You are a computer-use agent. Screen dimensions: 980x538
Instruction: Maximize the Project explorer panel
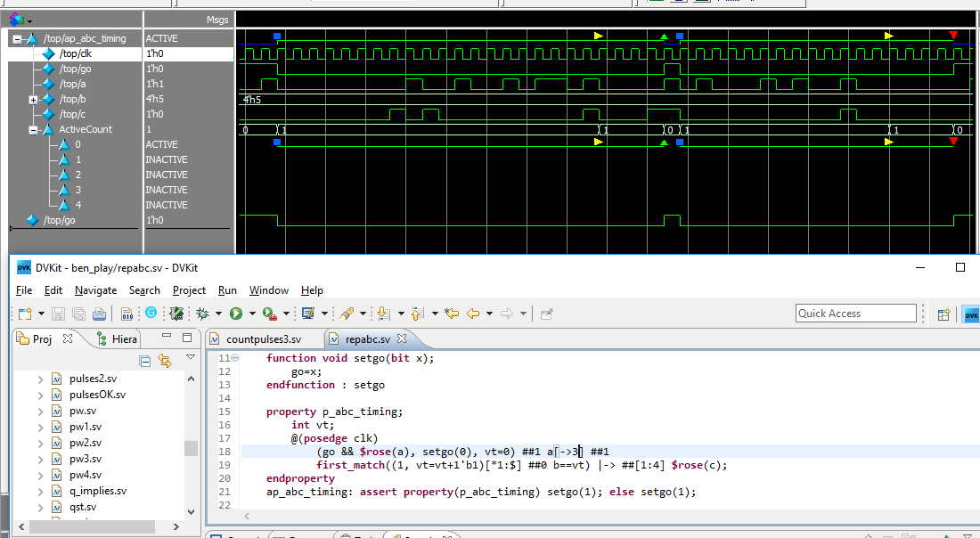pos(187,338)
